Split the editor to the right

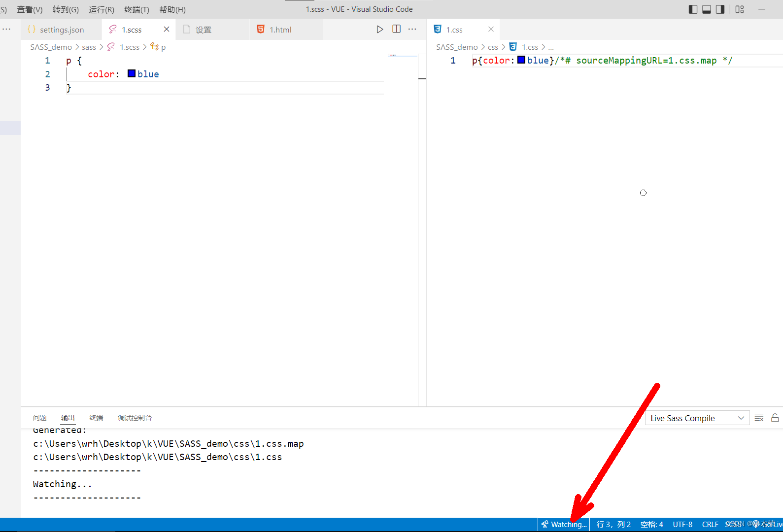click(x=396, y=29)
